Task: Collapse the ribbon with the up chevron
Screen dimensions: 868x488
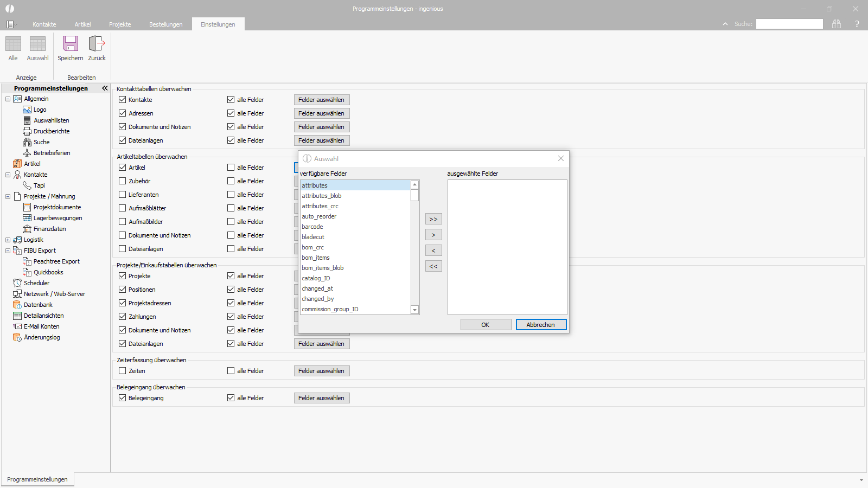Action: coord(725,24)
